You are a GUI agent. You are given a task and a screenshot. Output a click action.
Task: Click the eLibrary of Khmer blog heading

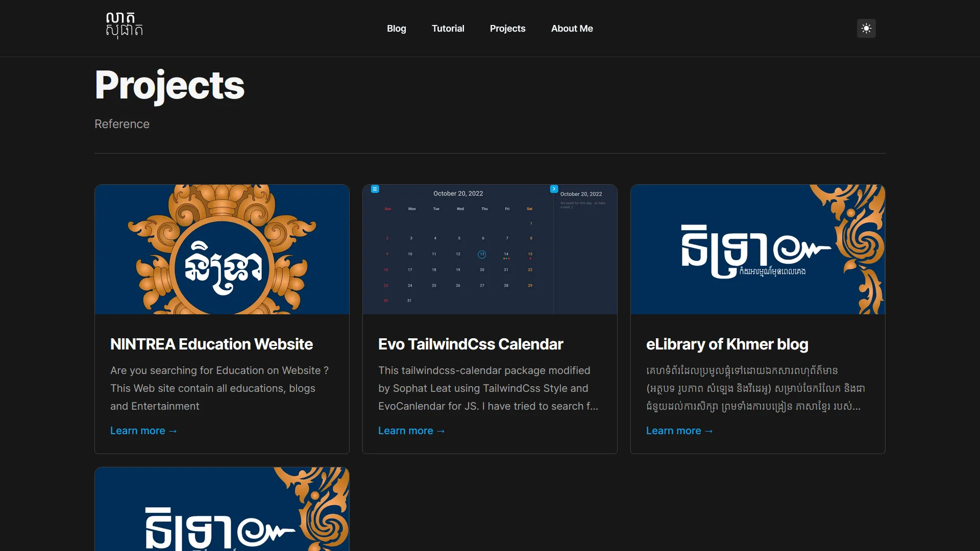[x=727, y=344]
